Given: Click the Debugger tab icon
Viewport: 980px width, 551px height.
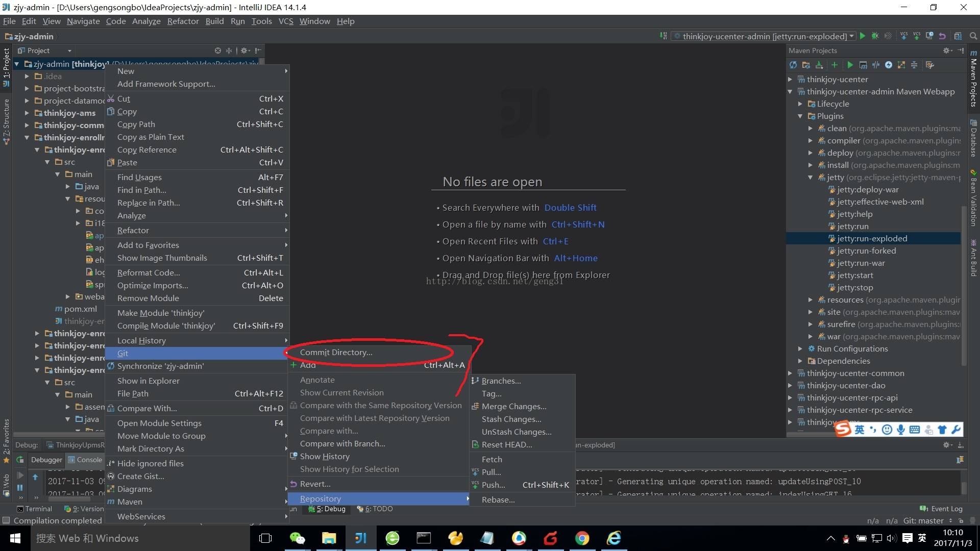Looking at the screenshot, I should pos(47,460).
